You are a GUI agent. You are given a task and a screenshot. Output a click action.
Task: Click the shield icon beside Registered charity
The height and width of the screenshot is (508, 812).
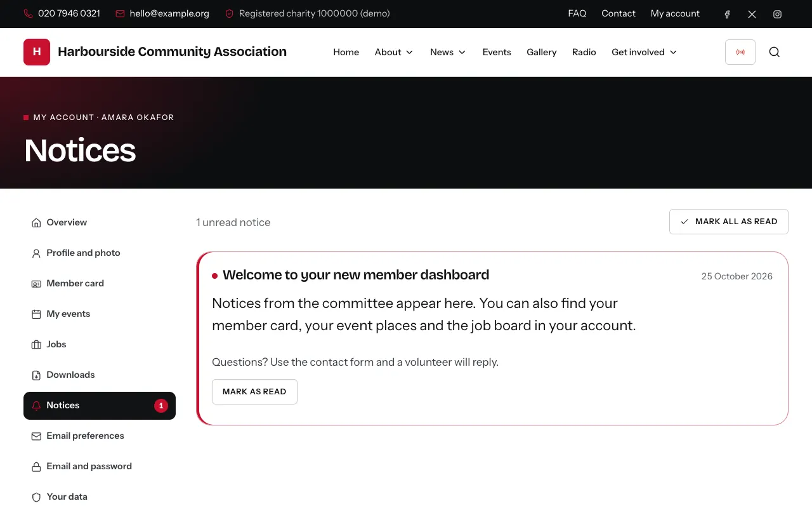pos(230,13)
